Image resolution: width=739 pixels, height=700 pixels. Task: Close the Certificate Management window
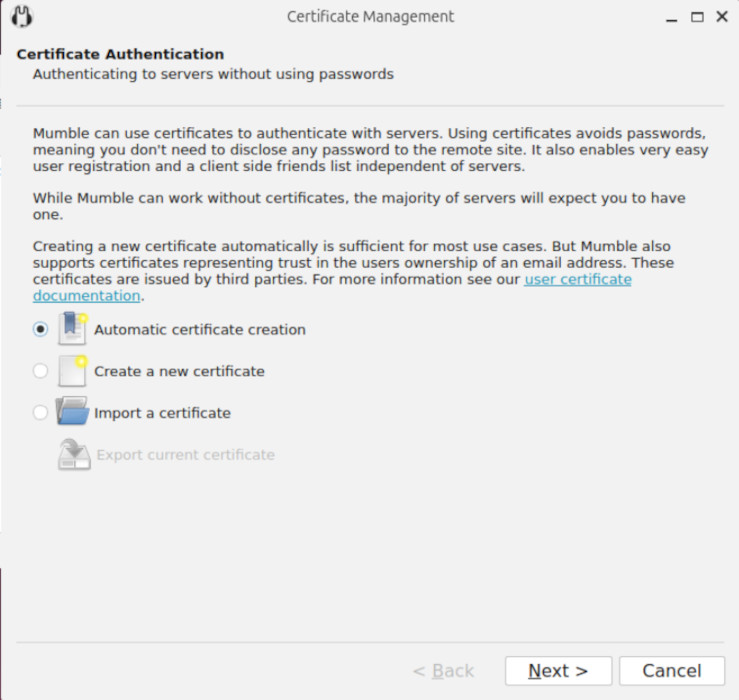point(722,16)
